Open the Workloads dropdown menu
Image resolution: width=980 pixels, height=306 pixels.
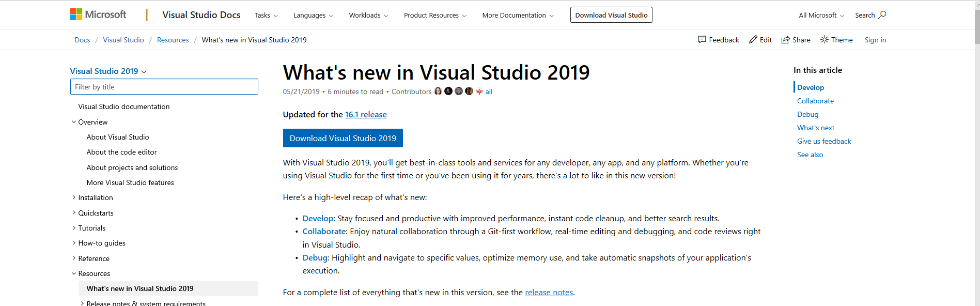click(x=368, y=15)
